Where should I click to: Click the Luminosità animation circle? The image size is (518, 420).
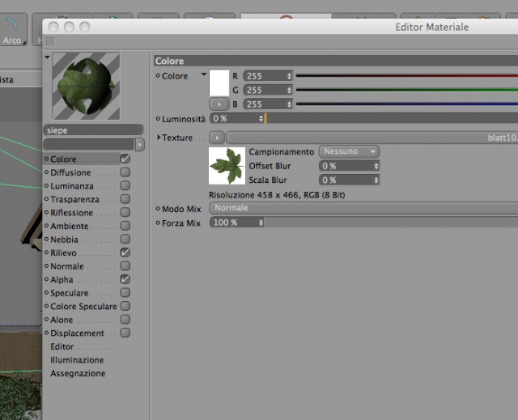[x=158, y=118]
